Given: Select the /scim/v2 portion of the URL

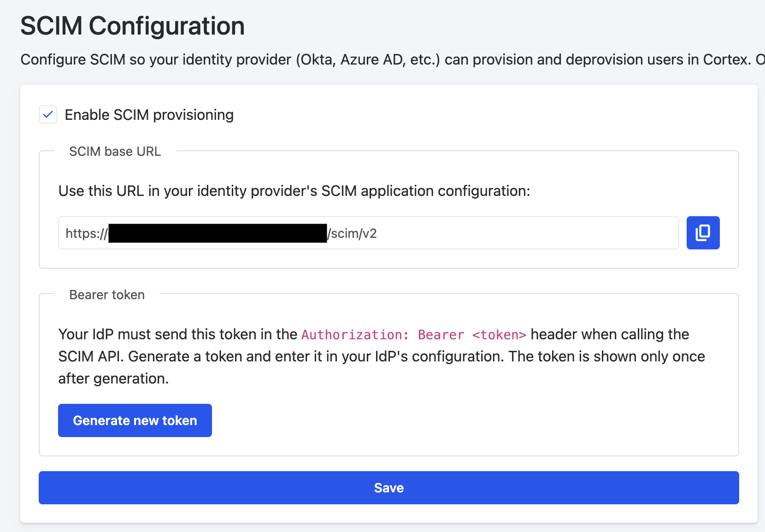Looking at the screenshot, I should coord(353,233).
